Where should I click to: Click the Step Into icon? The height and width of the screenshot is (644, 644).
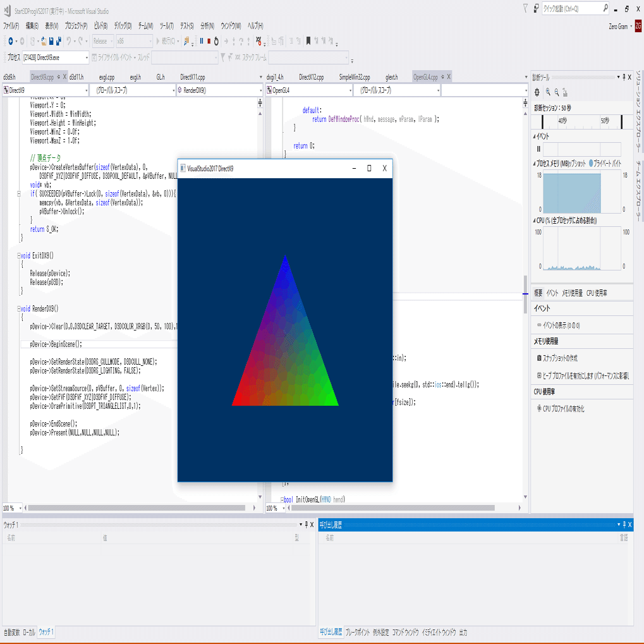click(234, 41)
